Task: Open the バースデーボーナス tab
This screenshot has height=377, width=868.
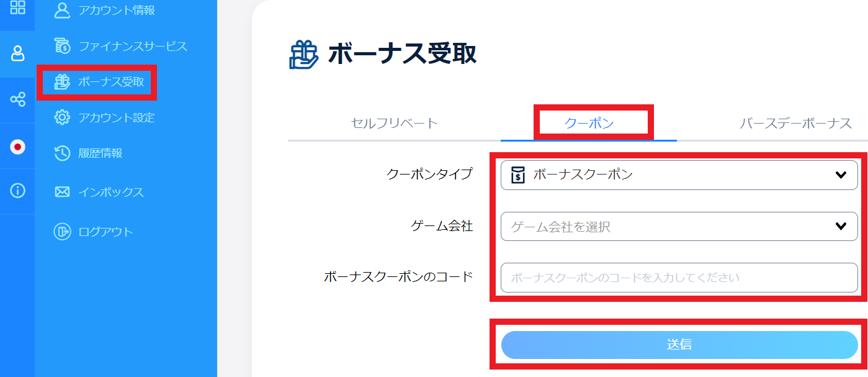Action: [795, 123]
